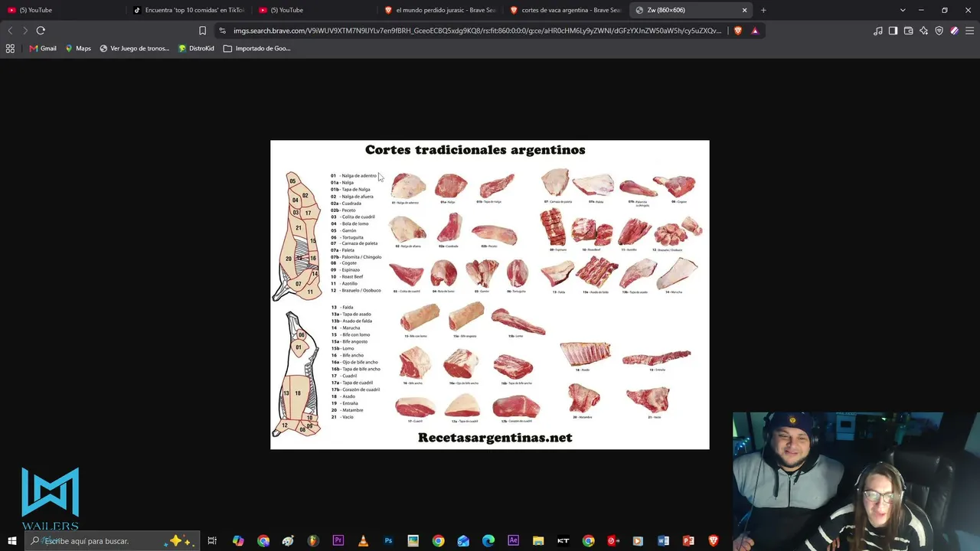View site information icon in address bar
This screenshot has height=551, width=980.
[222, 31]
